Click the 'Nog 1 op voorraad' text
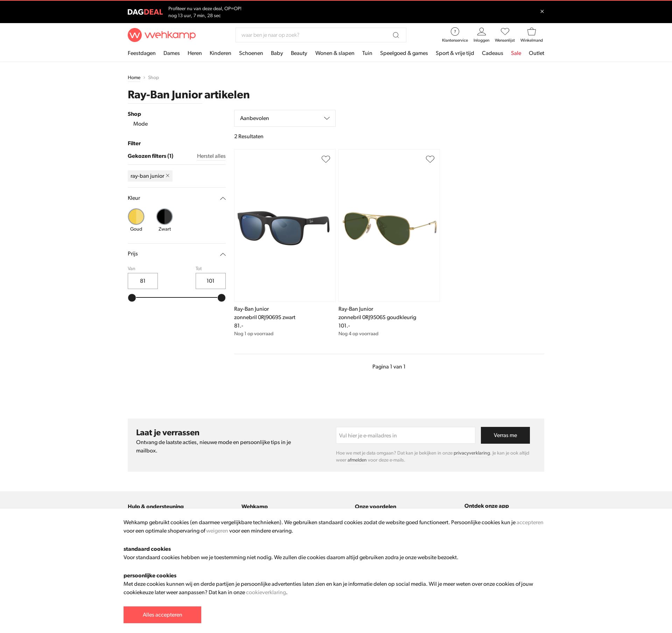 click(254, 334)
